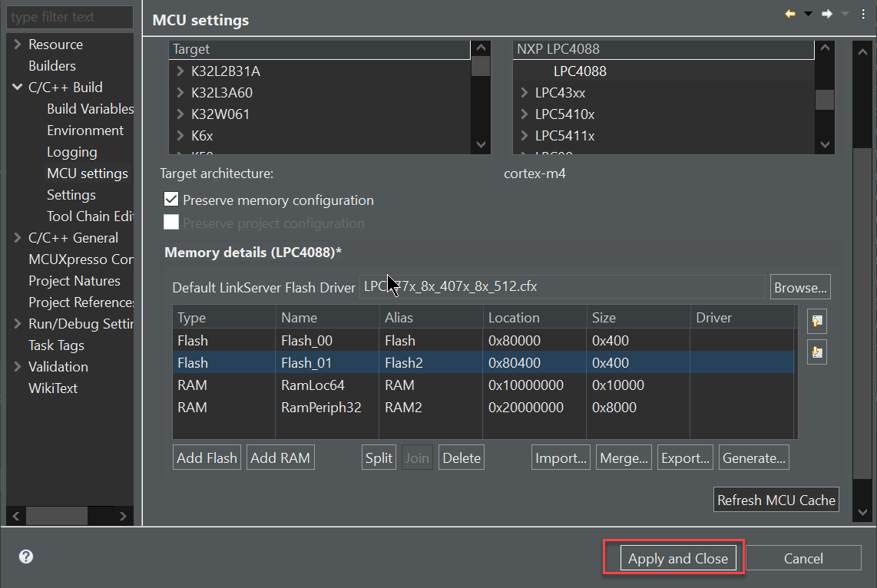Image resolution: width=877 pixels, height=588 pixels.
Task: Toggle Preserve project configuration
Action: (170, 222)
